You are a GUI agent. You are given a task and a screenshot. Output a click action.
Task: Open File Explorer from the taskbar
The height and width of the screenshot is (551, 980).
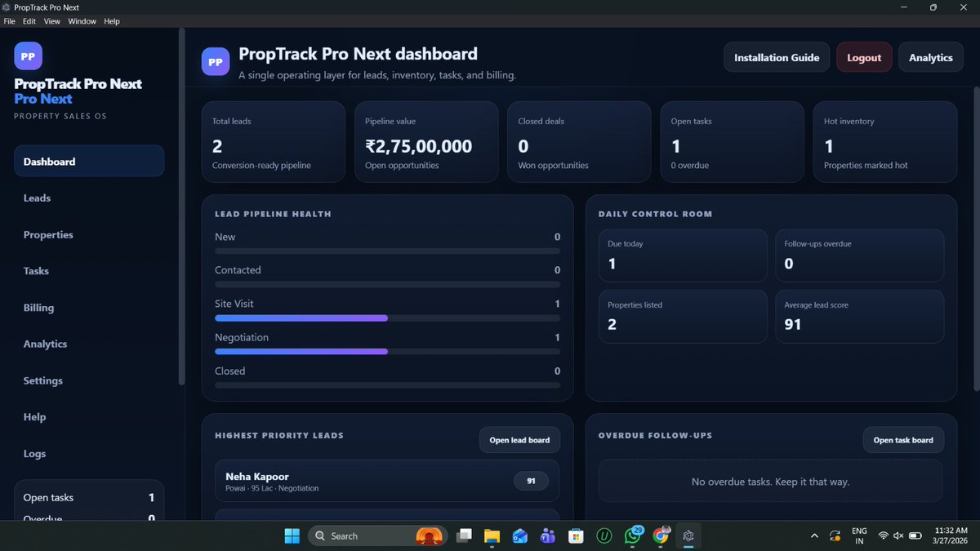pyautogui.click(x=492, y=535)
